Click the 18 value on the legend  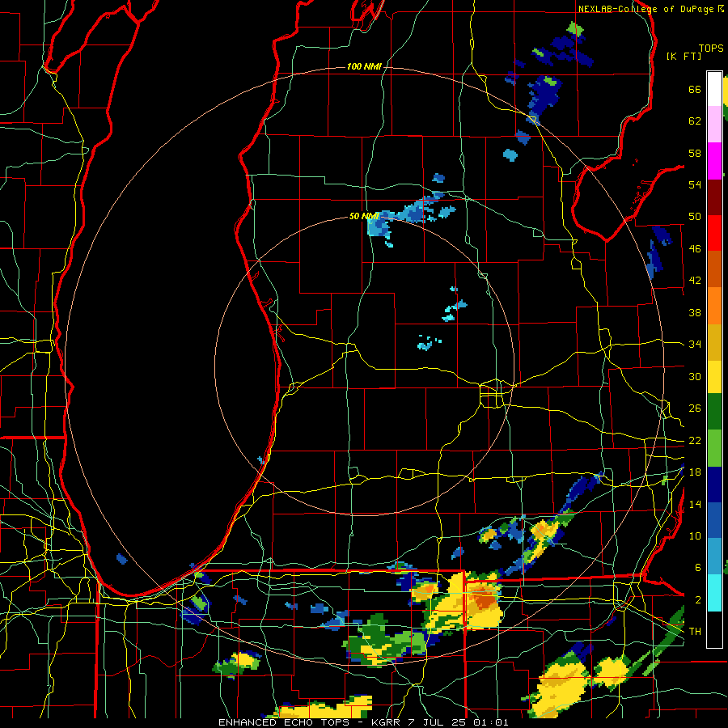point(695,472)
